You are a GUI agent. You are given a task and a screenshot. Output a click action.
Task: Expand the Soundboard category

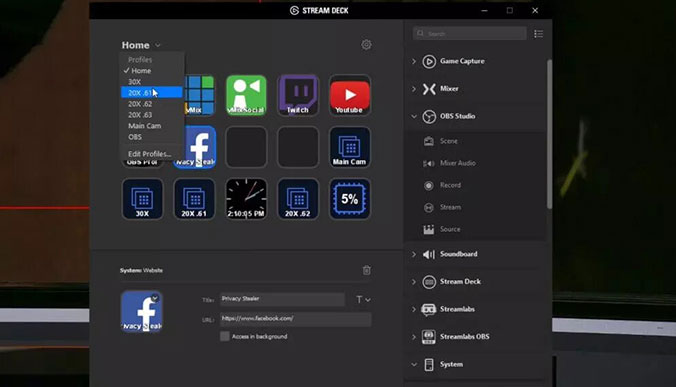(413, 254)
